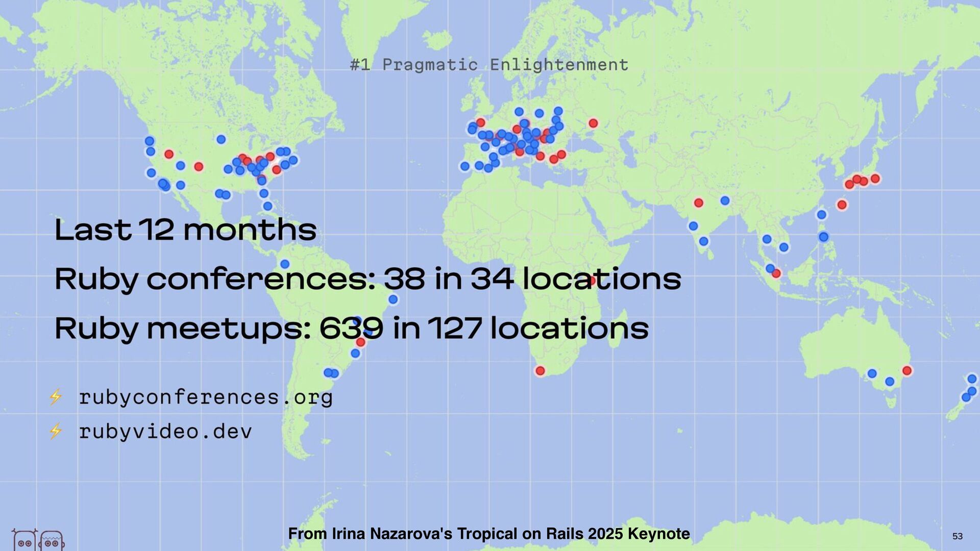
Task: Click the lightning bolt beside rubyvideo.dev
Action: click(x=56, y=431)
